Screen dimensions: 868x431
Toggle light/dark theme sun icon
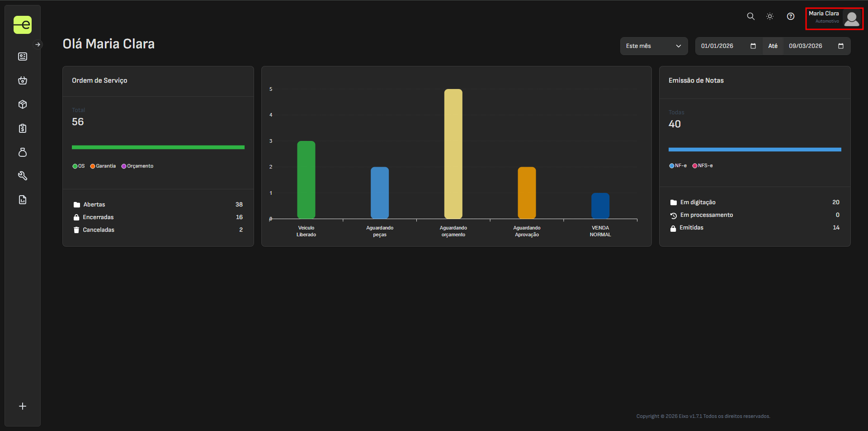click(770, 16)
